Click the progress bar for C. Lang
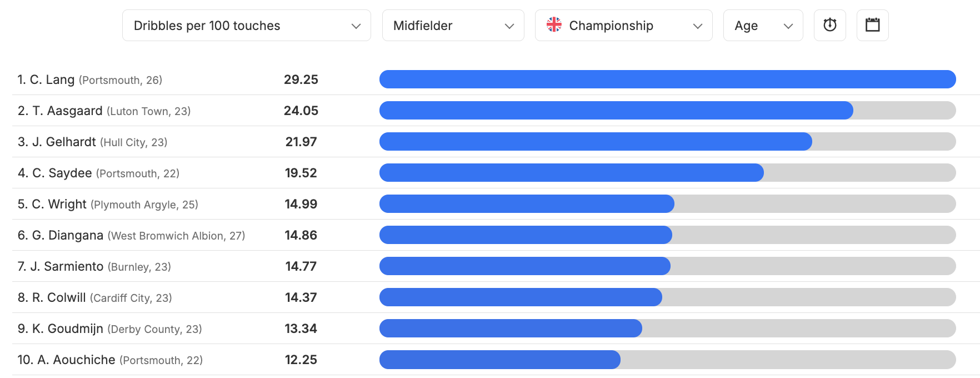The image size is (980, 378). point(667,79)
